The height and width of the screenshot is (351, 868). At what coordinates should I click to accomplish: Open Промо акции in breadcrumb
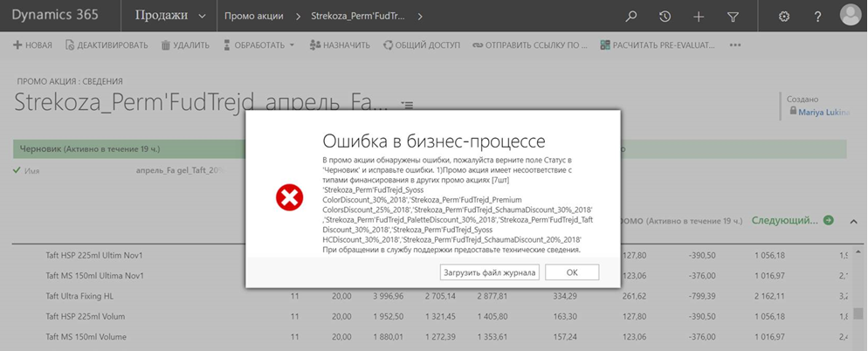(x=254, y=16)
